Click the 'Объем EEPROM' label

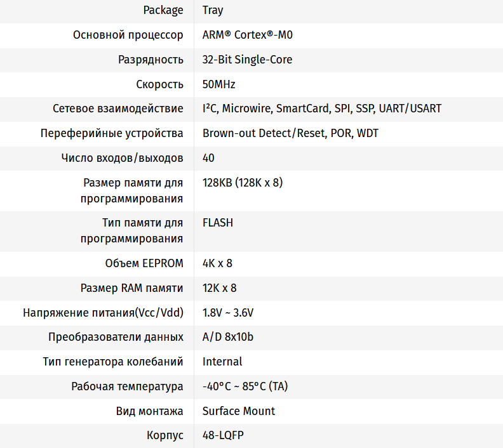point(144,263)
